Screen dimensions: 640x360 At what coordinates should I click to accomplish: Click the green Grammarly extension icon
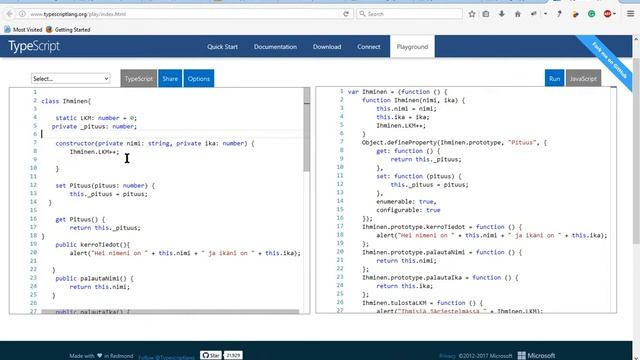[x=591, y=14]
